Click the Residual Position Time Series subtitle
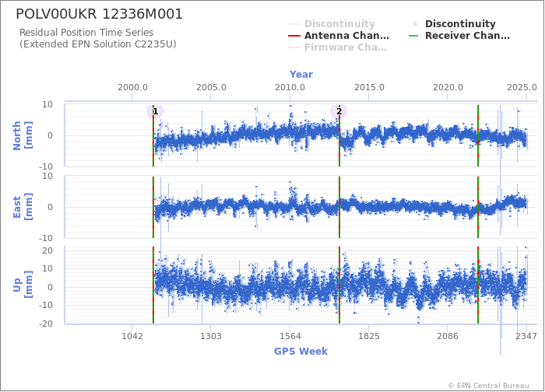This screenshot has width=545, height=392. (86, 33)
